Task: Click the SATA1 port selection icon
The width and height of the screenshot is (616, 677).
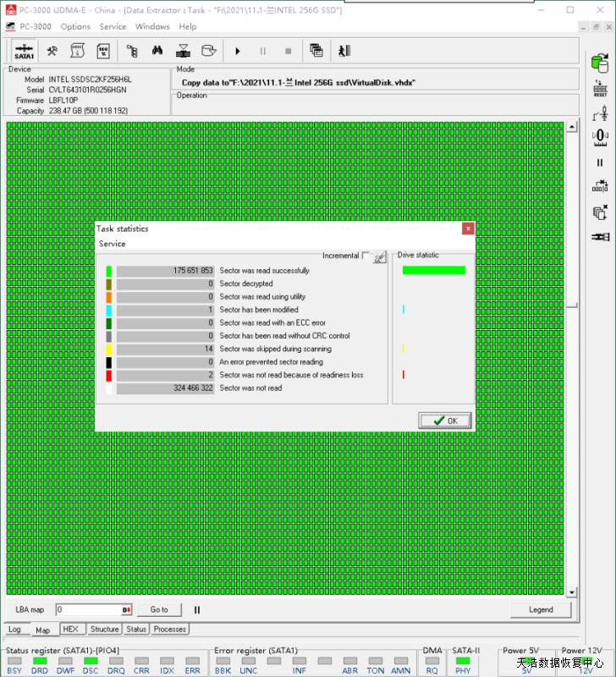Action: coord(25,51)
